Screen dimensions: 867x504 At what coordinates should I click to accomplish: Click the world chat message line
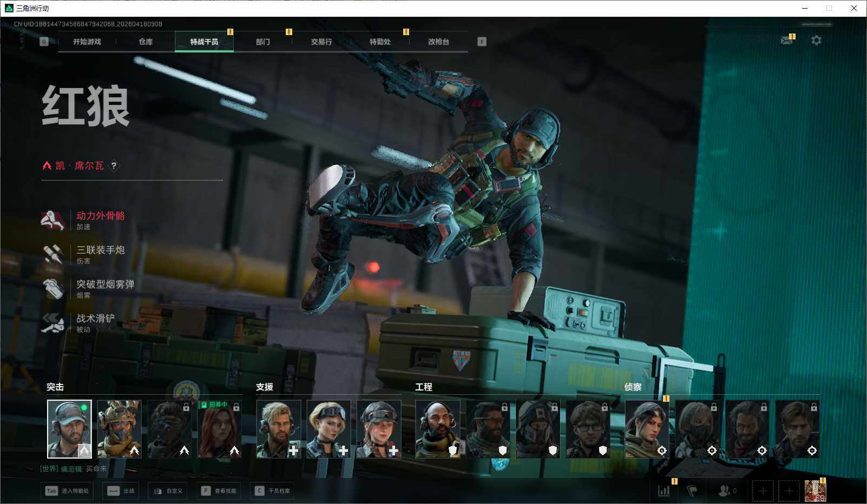click(74, 469)
